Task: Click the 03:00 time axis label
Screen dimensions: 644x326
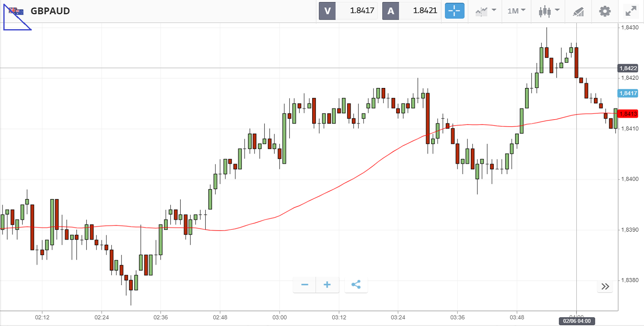Action: pos(279,317)
